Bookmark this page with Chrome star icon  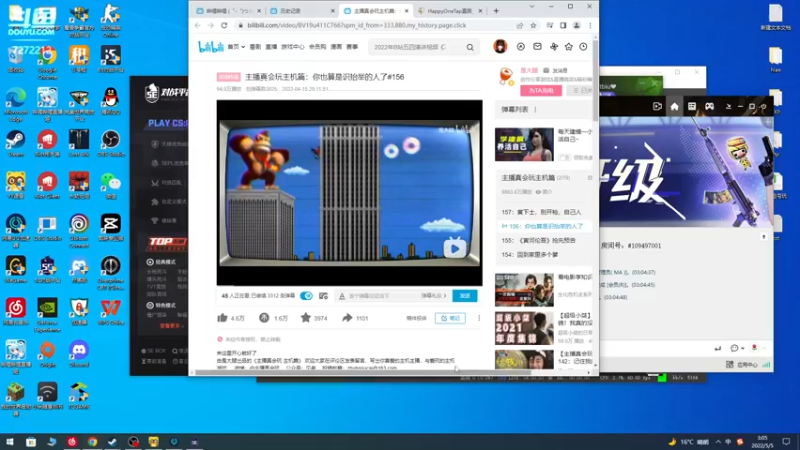click(533, 25)
